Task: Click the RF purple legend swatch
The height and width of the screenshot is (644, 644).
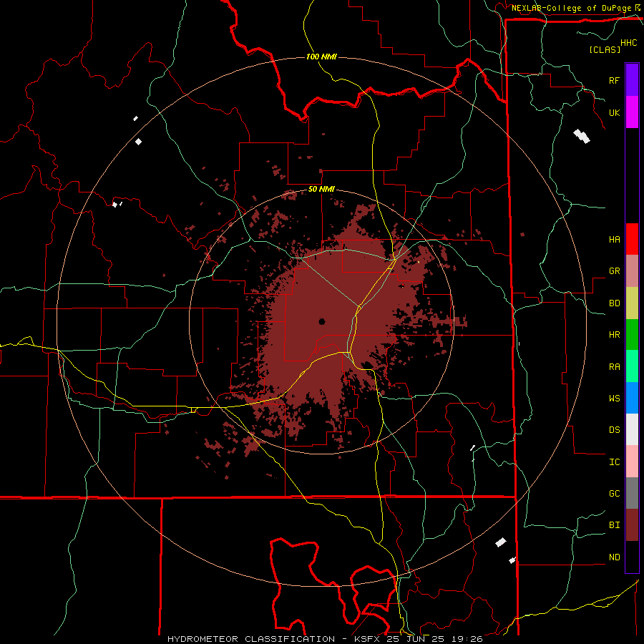Action: click(632, 80)
